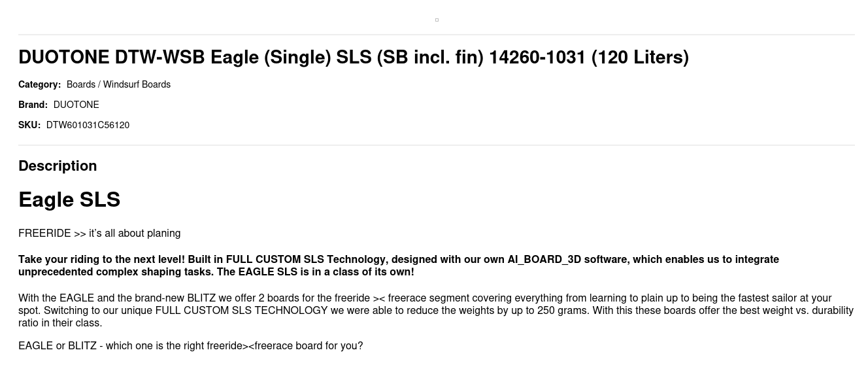868x382 pixels.
Task: Open the Boards category link
Action: point(81,84)
